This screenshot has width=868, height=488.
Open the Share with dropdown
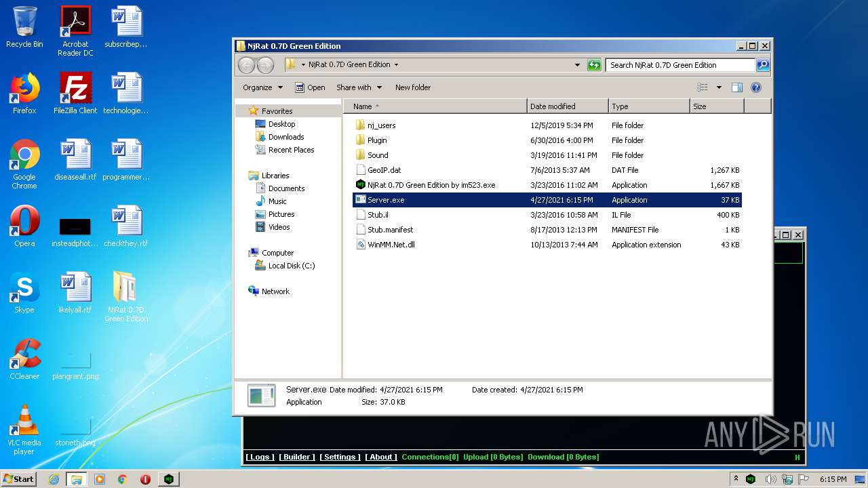(x=359, y=87)
